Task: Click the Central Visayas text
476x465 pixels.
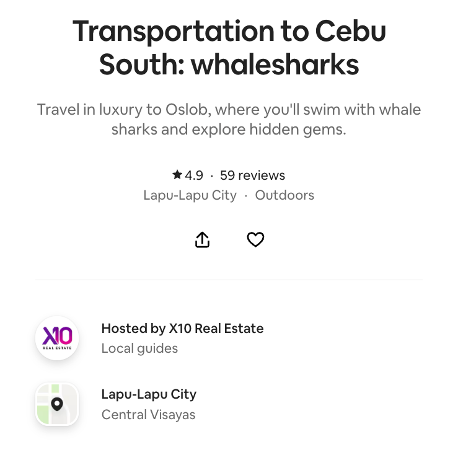Action: [x=148, y=414]
